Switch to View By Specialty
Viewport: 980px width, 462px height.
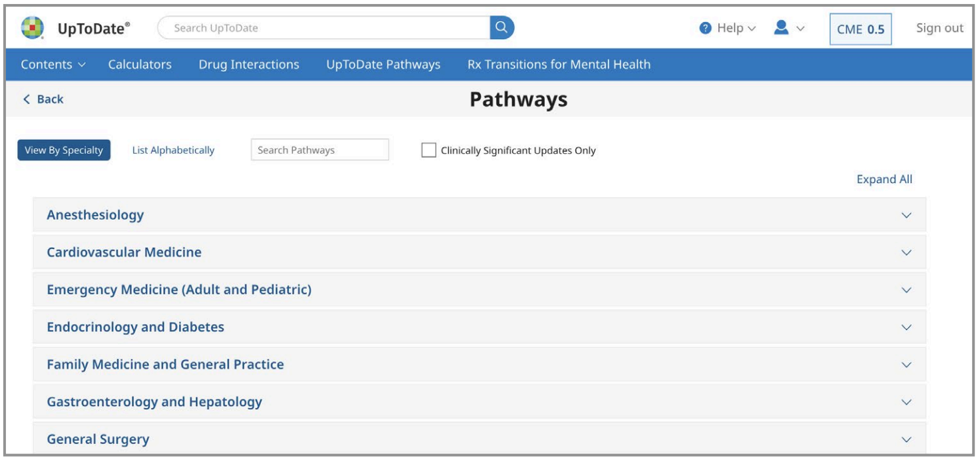point(64,150)
